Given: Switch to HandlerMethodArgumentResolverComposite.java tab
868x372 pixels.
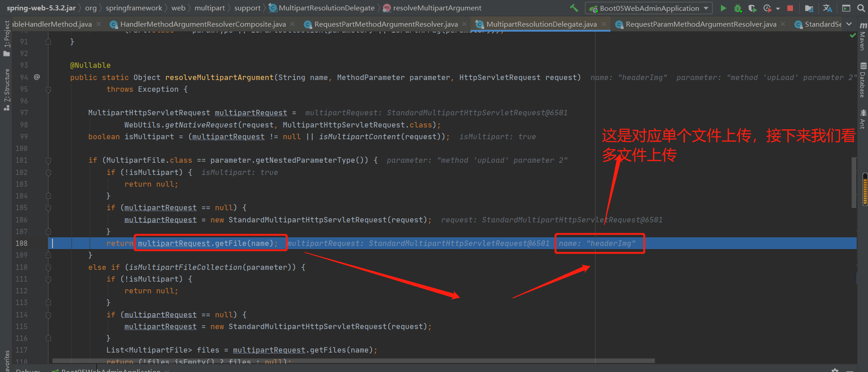Looking at the screenshot, I should 203,24.
